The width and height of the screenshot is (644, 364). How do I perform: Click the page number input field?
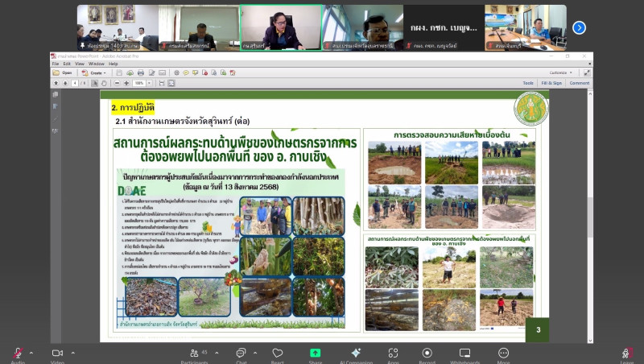(75, 83)
